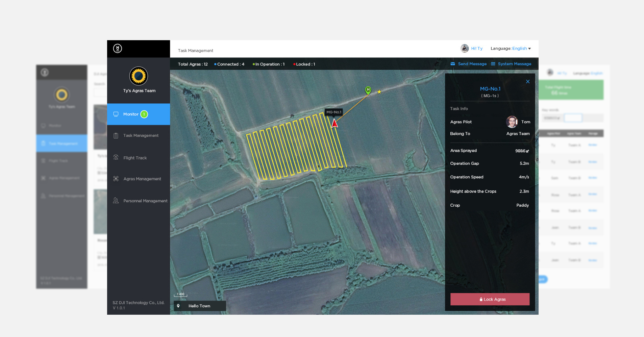
Task: Expand the Language English dropdown
Action: coord(521,49)
